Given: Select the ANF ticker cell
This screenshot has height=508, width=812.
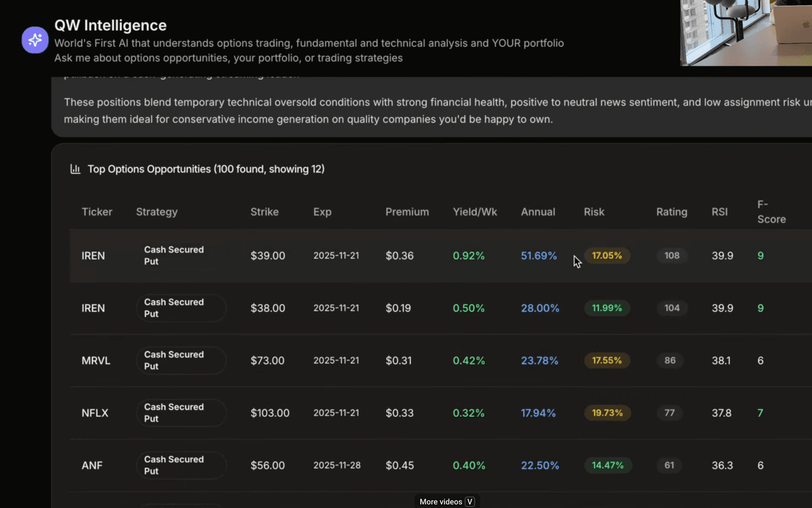Looking at the screenshot, I should click(92, 465).
